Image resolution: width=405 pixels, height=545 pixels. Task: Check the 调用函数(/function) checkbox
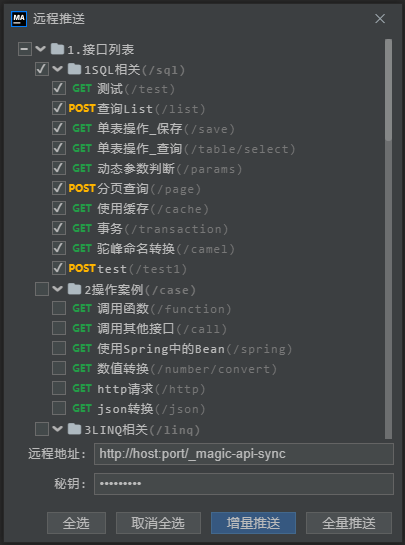59,308
